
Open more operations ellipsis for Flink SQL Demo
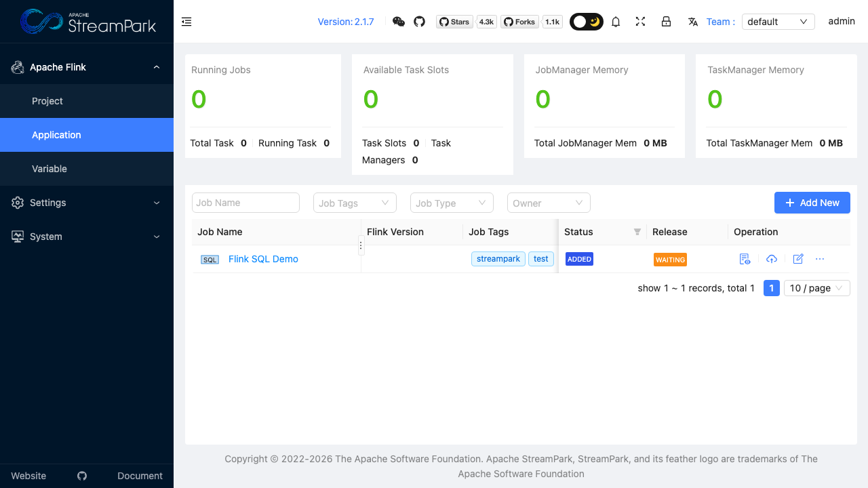coord(820,259)
